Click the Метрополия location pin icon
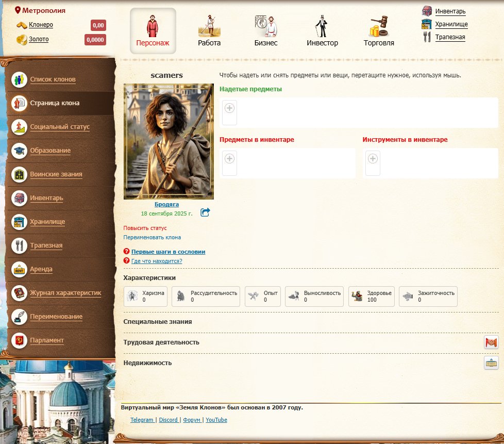Viewport: 504px width, 444px height. tap(18, 10)
